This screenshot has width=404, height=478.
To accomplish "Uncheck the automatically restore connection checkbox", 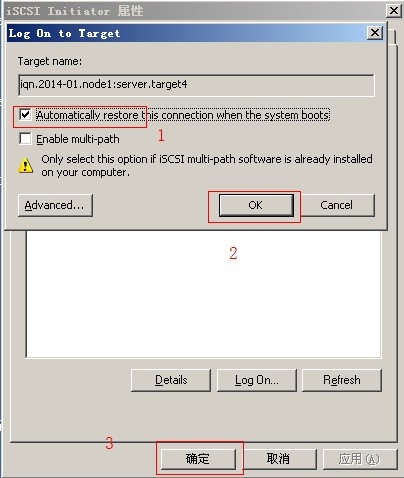I will click(x=25, y=115).
